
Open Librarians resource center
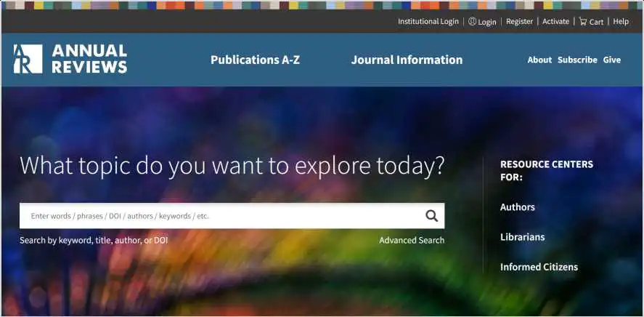pyautogui.click(x=523, y=237)
